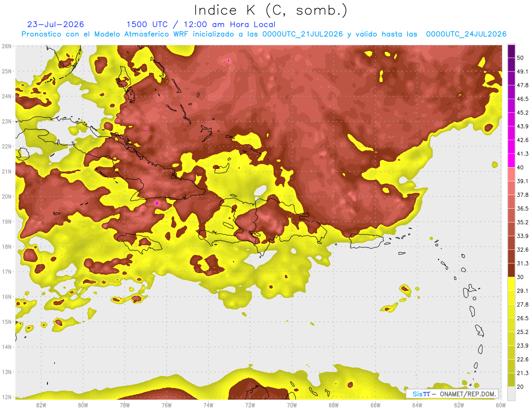Click colorbar value "37.8"

point(522,195)
